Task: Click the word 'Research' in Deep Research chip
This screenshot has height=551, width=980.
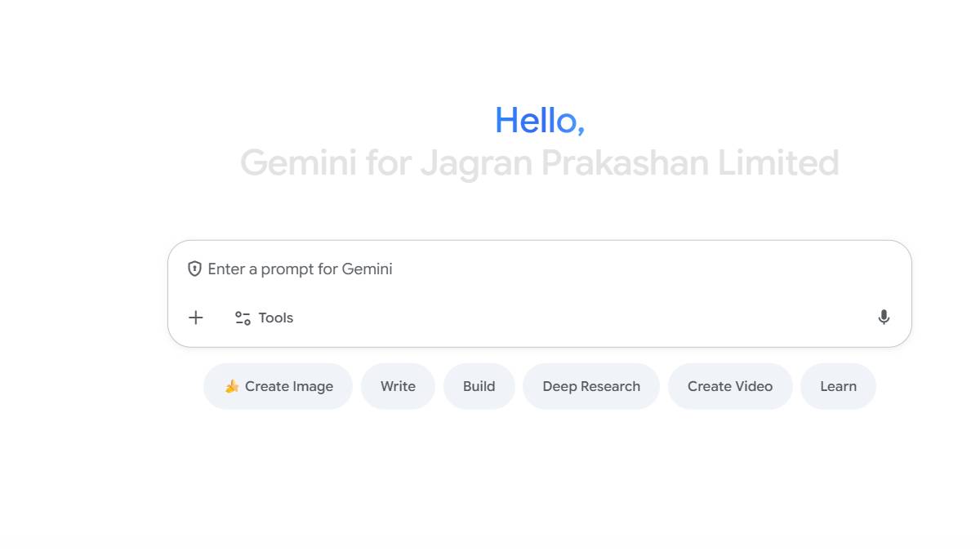Action: tap(611, 386)
